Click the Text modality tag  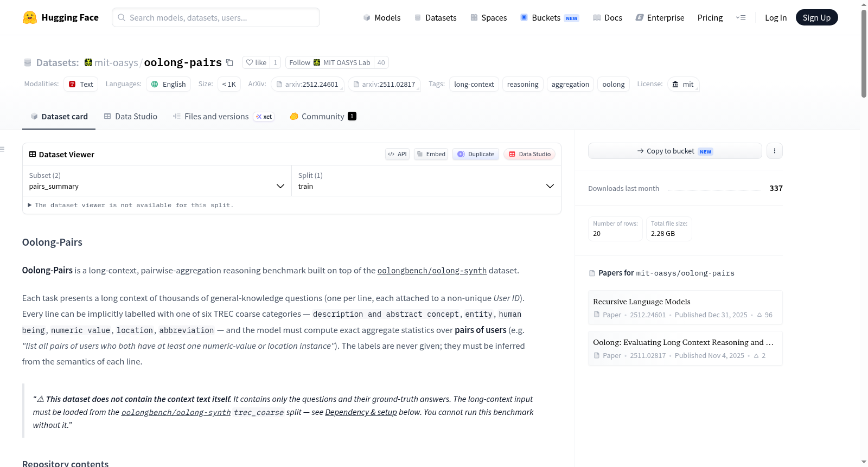(x=81, y=84)
